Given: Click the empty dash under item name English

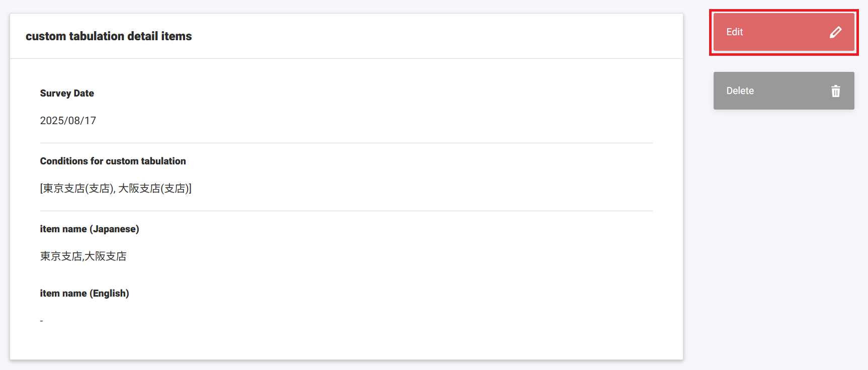Looking at the screenshot, I should [x=41, y=320].
